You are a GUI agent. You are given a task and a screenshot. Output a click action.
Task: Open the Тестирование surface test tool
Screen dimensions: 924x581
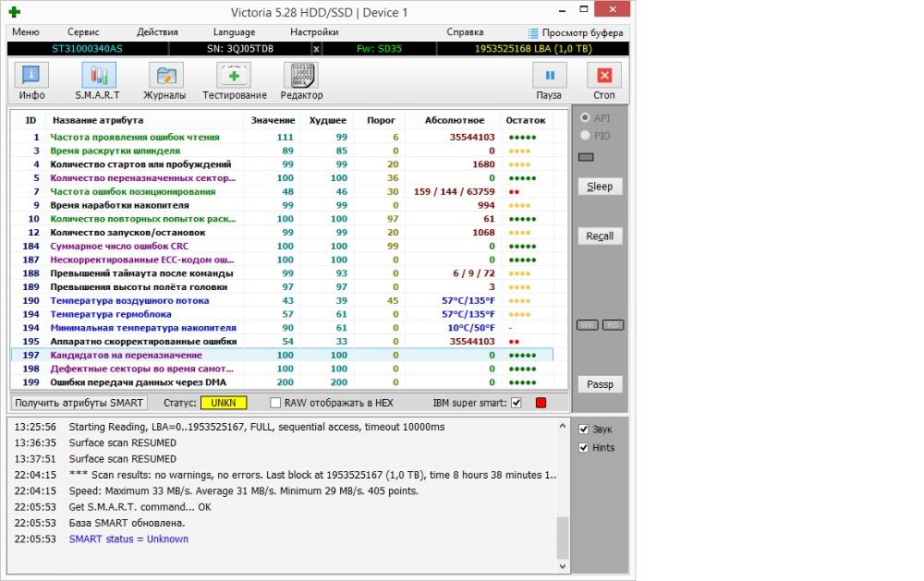pos(235,81)
